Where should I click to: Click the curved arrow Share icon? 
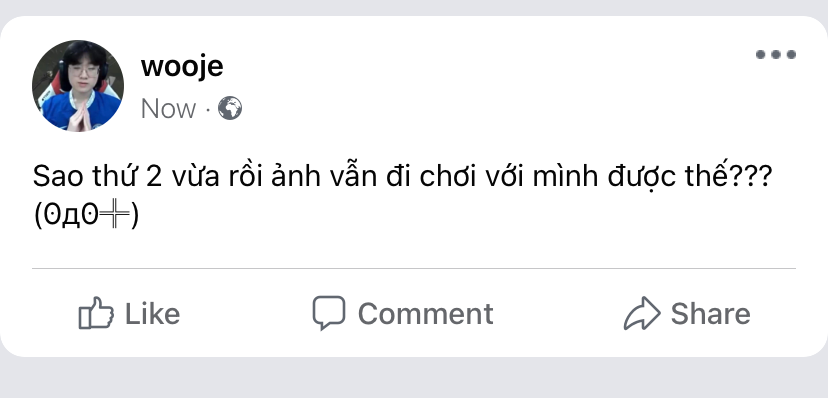642,313
